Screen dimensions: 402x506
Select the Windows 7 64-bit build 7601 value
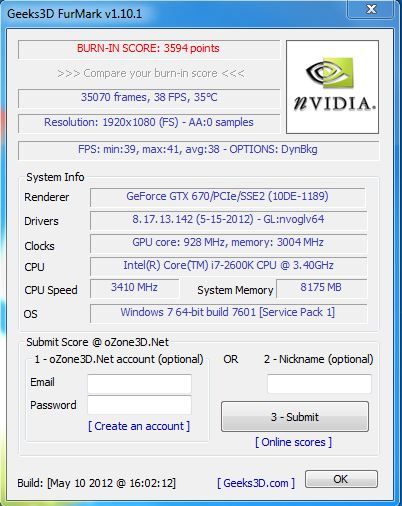pyautogui.click(x=228, y=313)
